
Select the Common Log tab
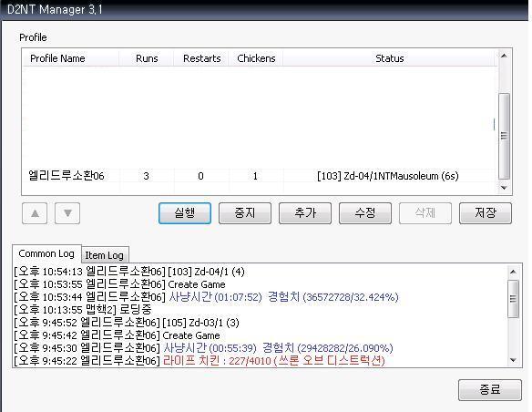coord(46,253)
